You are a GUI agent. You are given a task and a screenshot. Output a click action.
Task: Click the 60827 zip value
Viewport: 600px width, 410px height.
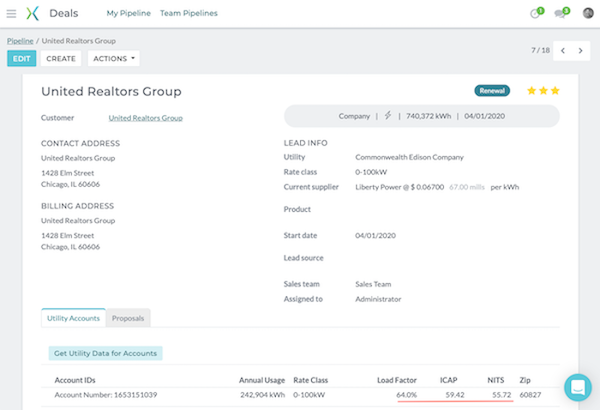(530, 395)
